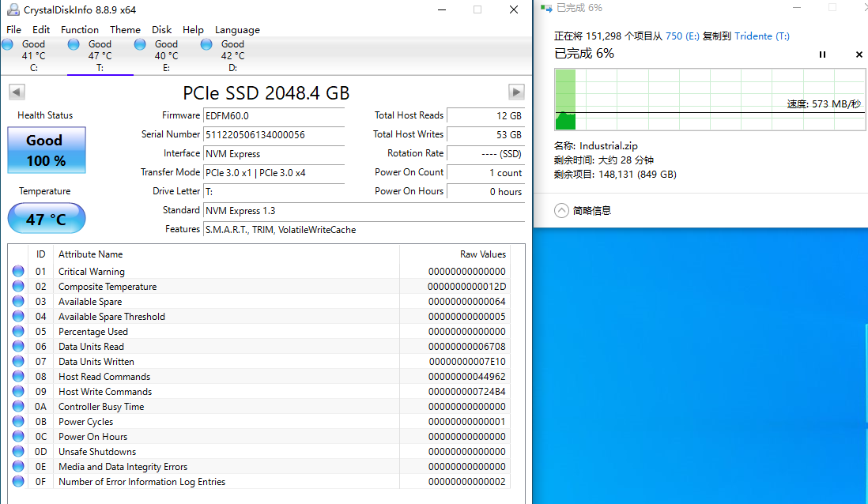Click the Power On Hours value 0 hours

tap(485, 191)
